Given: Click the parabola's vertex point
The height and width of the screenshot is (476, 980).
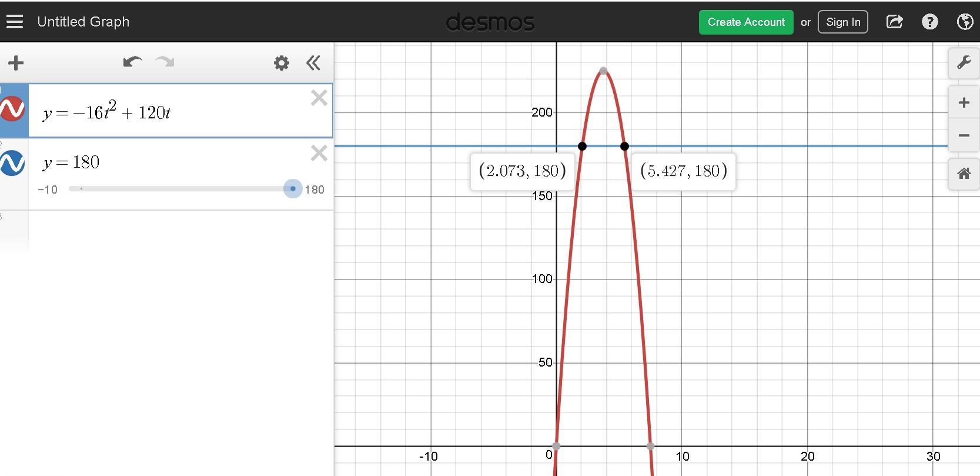Looking at the screenshot, I should 603,71.
